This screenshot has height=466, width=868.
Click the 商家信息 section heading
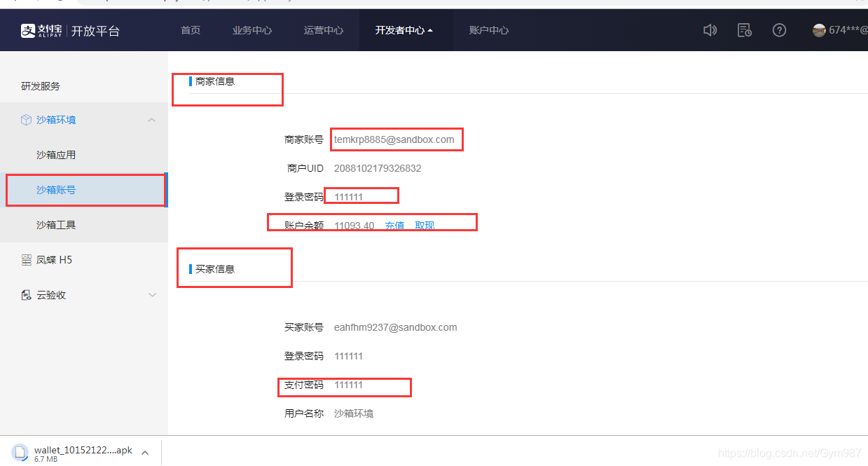(x=215, y=81)
